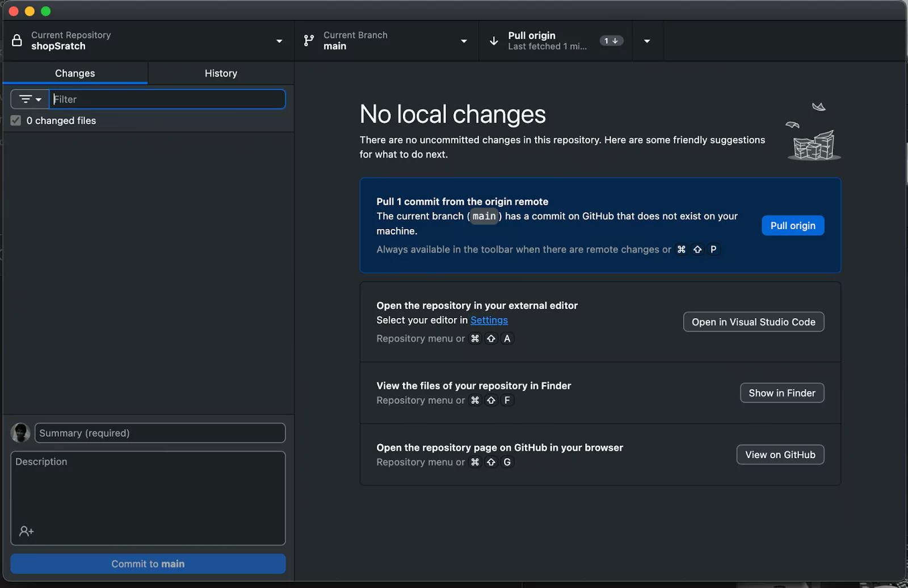The height and width of the screenshot is (588, 908).
Task: Click the Show in Finder button
Action: (782, 393)
